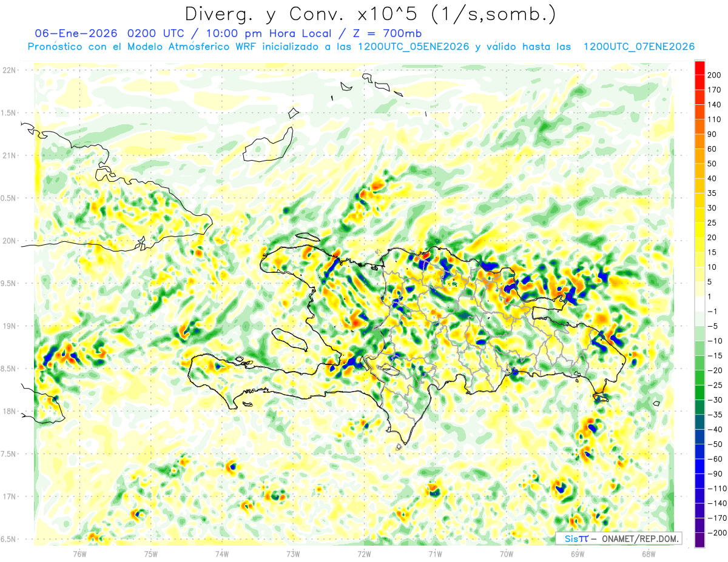Viewport: 728px width, 562px height.
Task: Click the -170 color scale value
Action: pyautogui.click(x=718, y=518)
